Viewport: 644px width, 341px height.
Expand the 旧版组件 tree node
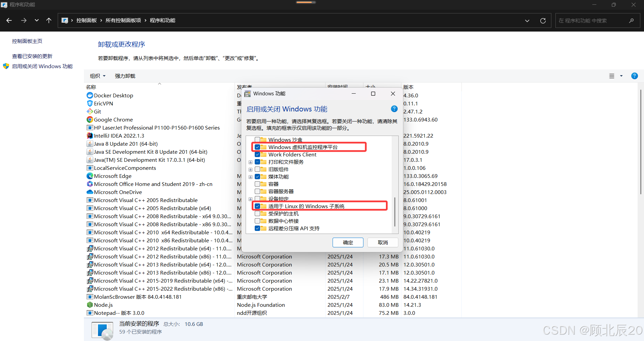click(x=250, y=169)
